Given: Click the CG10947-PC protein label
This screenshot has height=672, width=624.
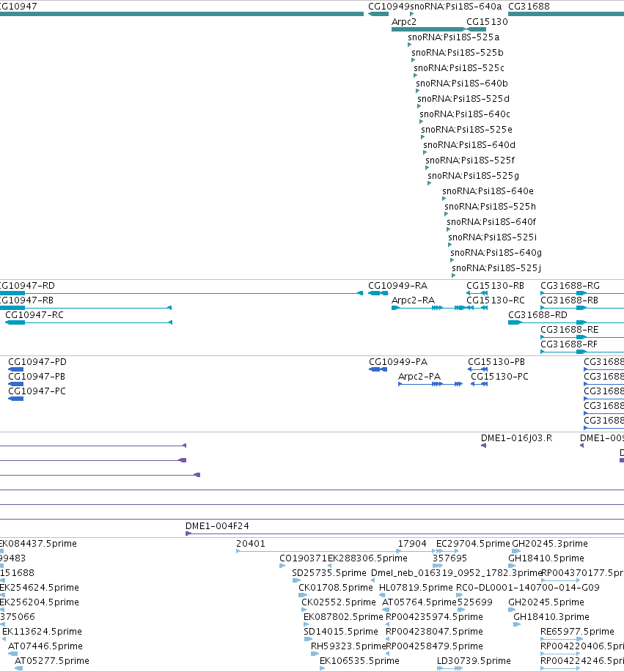Looking at the screenshot, I should (37, 391).
